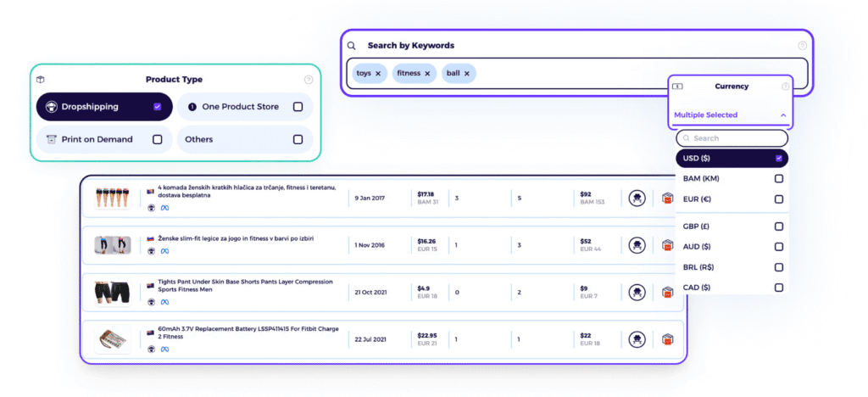
Task: Collapse the Multiple Selected currency dropdown
Action: click(783, 115)
